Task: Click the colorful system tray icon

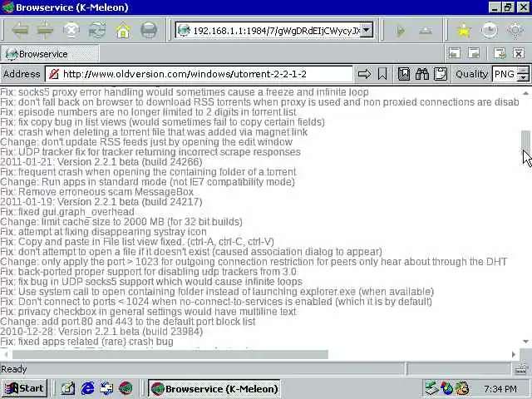Action: coord(446,388)
